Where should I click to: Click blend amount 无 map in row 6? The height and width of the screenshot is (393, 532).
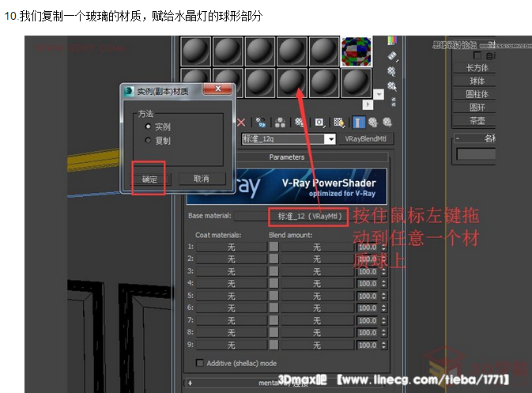point(317,308)
